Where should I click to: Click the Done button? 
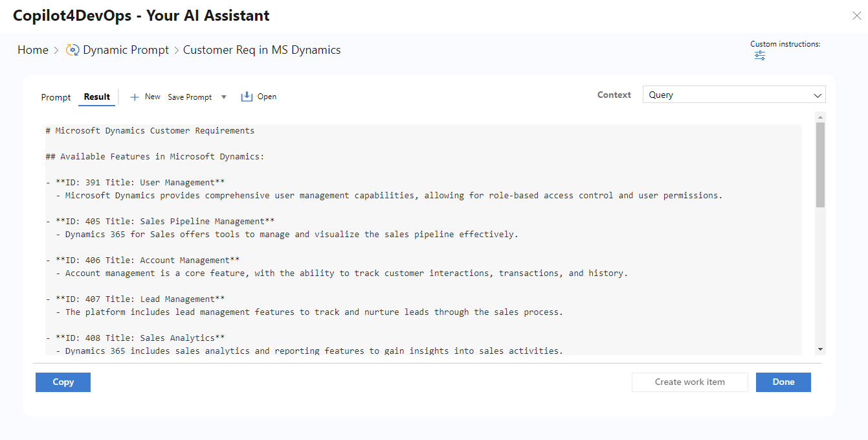click(783, 382)
